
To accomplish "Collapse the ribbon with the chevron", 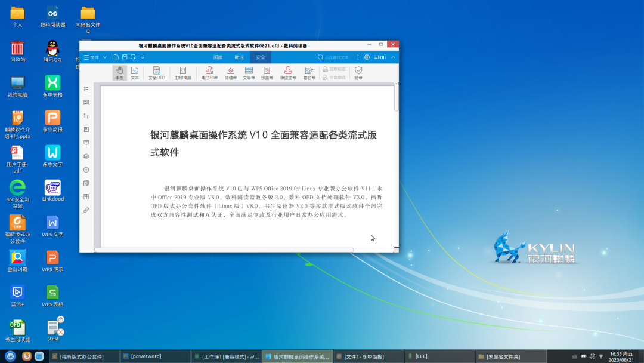I will [393, 57].
